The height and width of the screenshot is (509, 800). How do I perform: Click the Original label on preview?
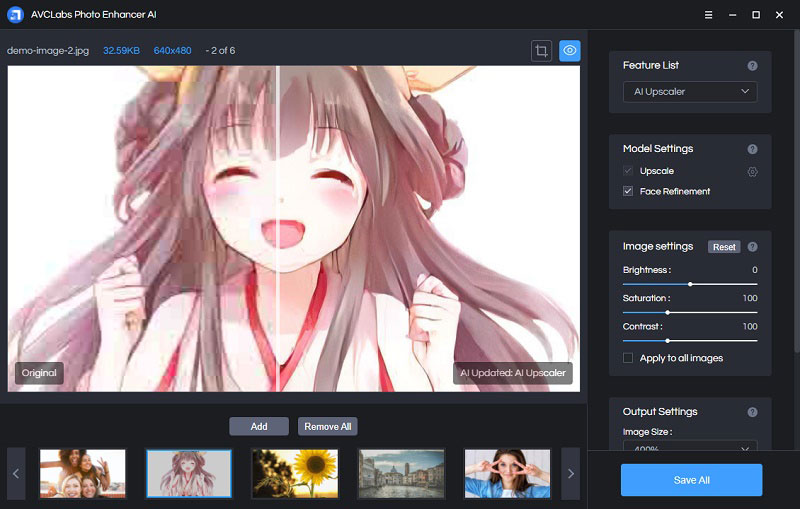(39, 373)
